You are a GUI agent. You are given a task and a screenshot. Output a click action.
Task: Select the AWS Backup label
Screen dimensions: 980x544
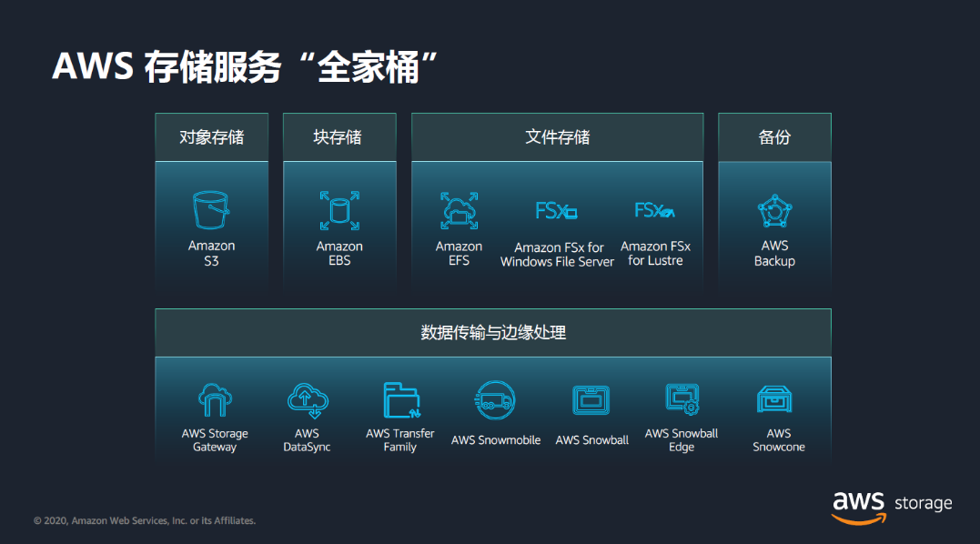[x=774, y=253]
